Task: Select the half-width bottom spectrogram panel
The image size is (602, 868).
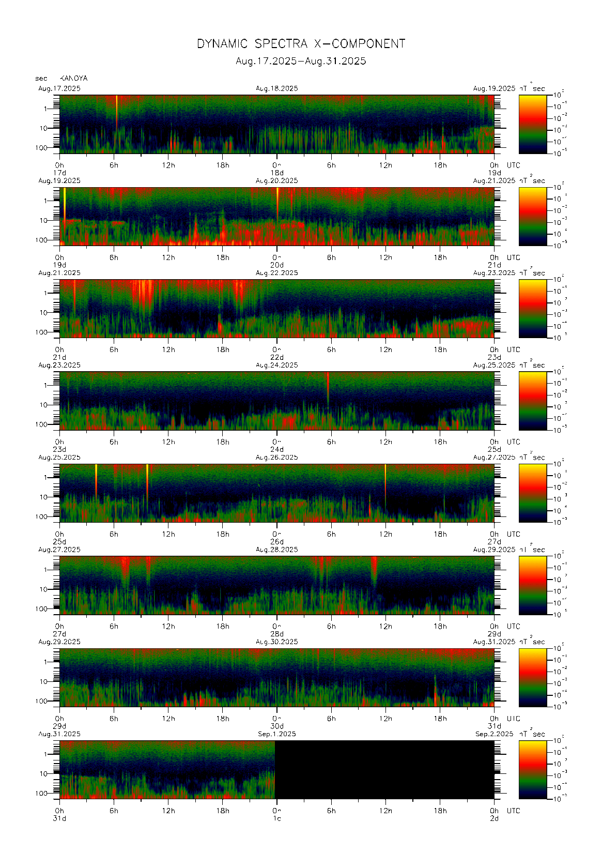Action: [167, 770]
